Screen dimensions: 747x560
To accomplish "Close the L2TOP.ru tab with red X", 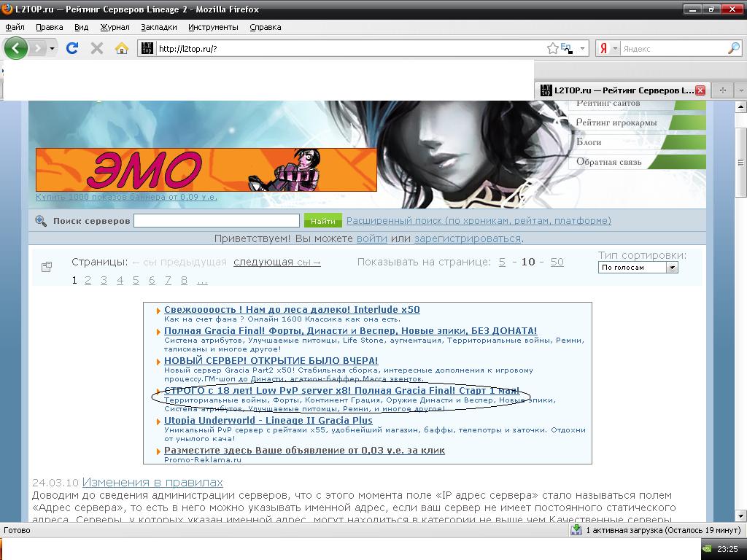I will [700, 90].
